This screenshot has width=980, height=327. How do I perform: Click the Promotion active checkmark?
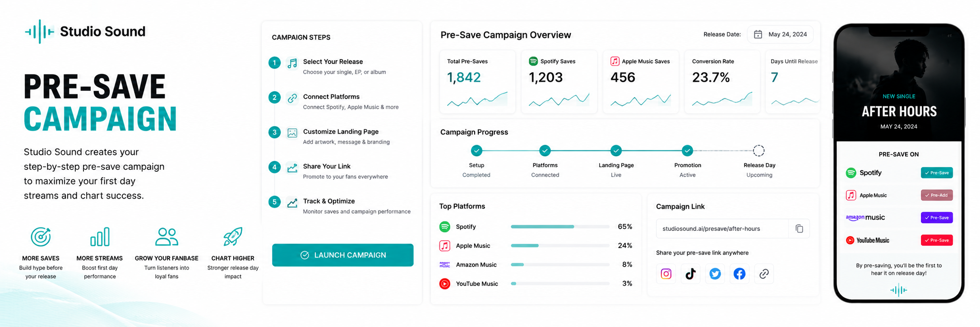tap(687, 150)
